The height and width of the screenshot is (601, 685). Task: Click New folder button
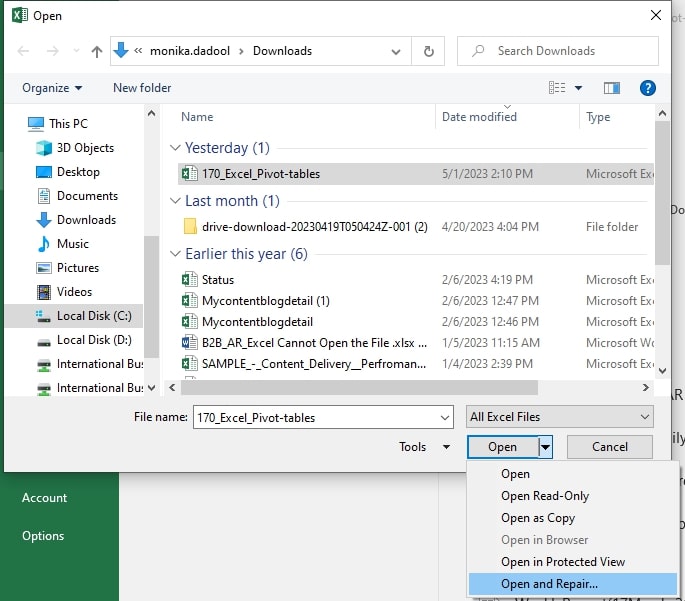coord(142,88)
